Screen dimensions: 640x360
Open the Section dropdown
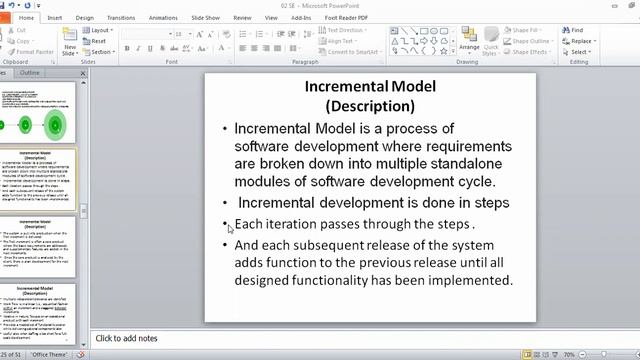99,52
